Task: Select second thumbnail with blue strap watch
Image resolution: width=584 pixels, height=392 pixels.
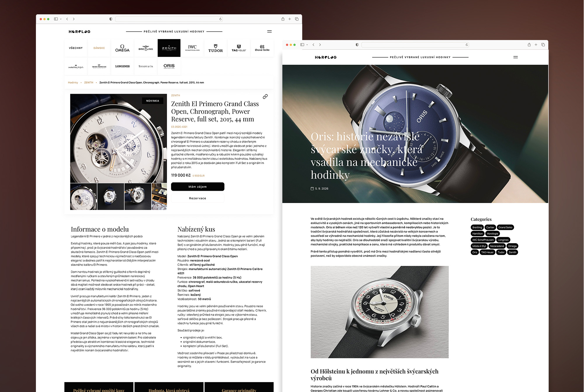Action: pyautogui.click(x=111, y=197)
